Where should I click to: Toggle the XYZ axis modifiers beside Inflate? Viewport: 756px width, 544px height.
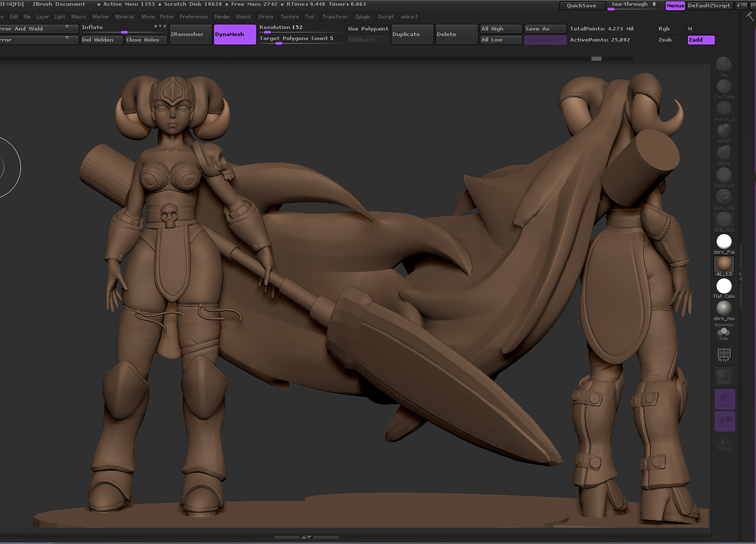[x=160, y=27]
